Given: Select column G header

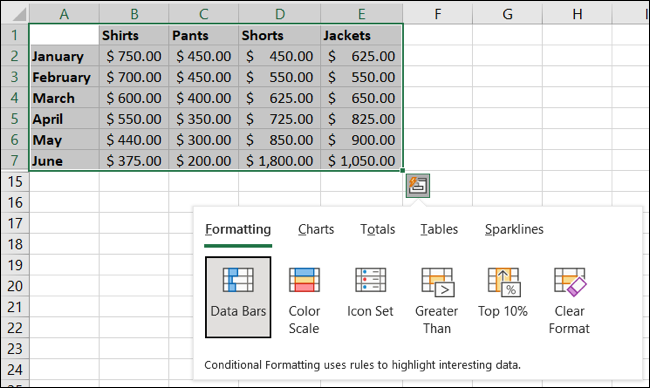Looking at the screenshot, I should click(x=507, y=14).
